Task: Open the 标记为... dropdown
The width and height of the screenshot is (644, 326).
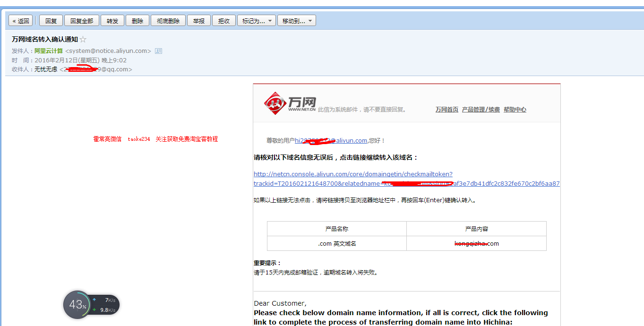Action: (x=257, y=21)
